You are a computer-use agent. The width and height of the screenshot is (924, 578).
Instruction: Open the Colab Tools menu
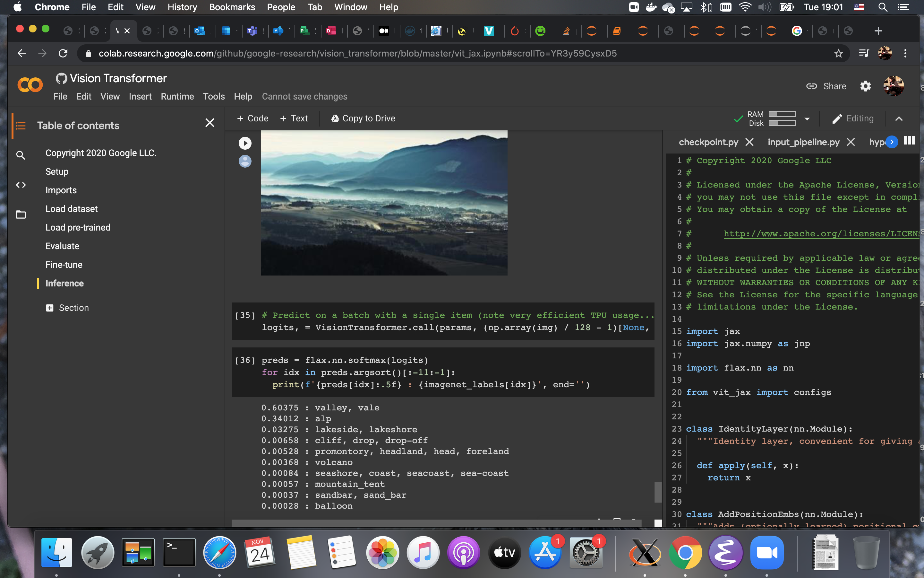click(x=214, y=96)
